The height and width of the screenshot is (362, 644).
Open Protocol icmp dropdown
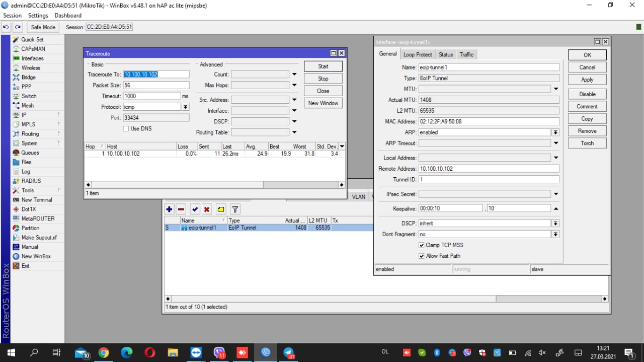tap(185, 107)
